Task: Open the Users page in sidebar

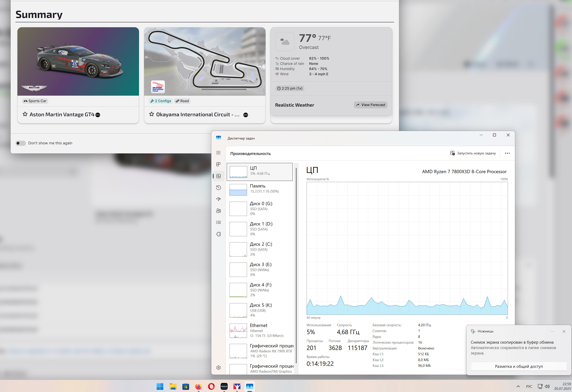Action: coord(218,211)
